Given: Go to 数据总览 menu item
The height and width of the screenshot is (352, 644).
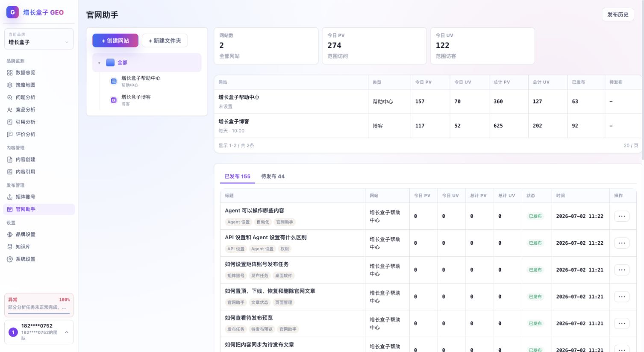Looking at the screenshot, I should 39,73.
